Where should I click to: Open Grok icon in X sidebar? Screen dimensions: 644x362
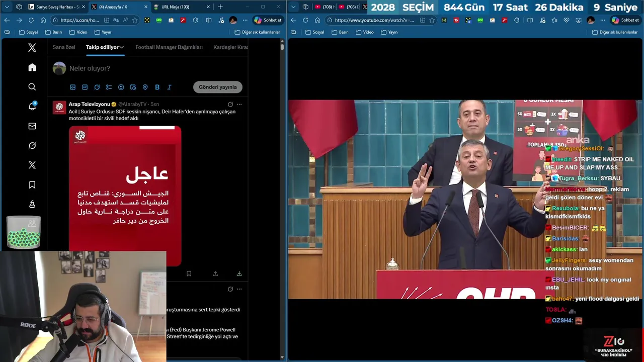pos(32,145)
